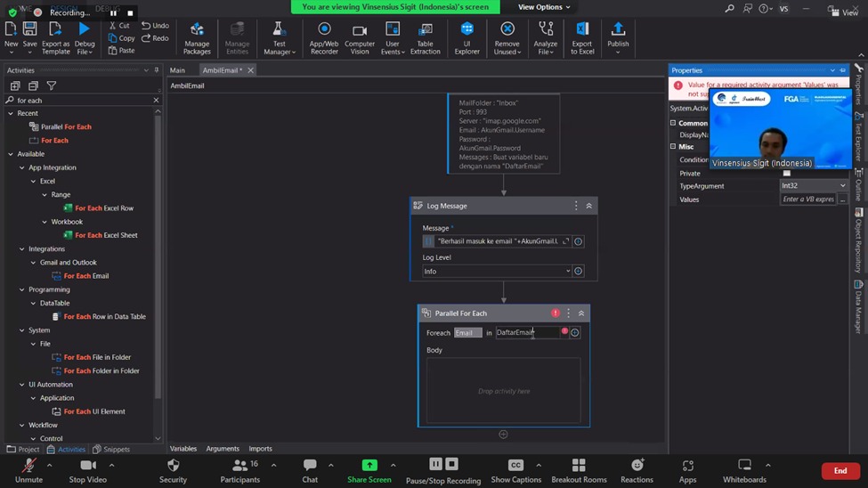The width and height of the screenshot is (868, 488).
Task: Collapse the Recent activities group
Action: [11, 113]
